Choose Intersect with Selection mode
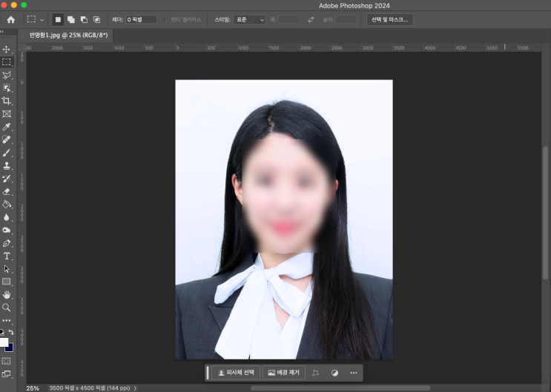 [96, 20]
